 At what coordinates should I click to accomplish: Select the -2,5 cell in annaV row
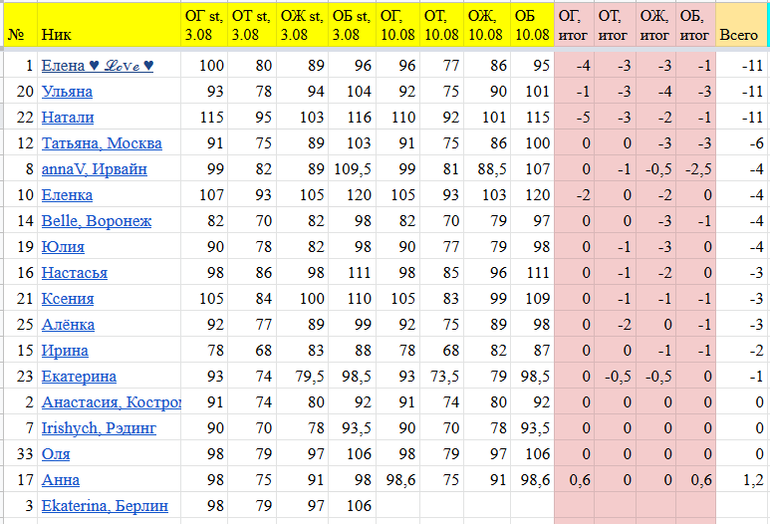694,170
